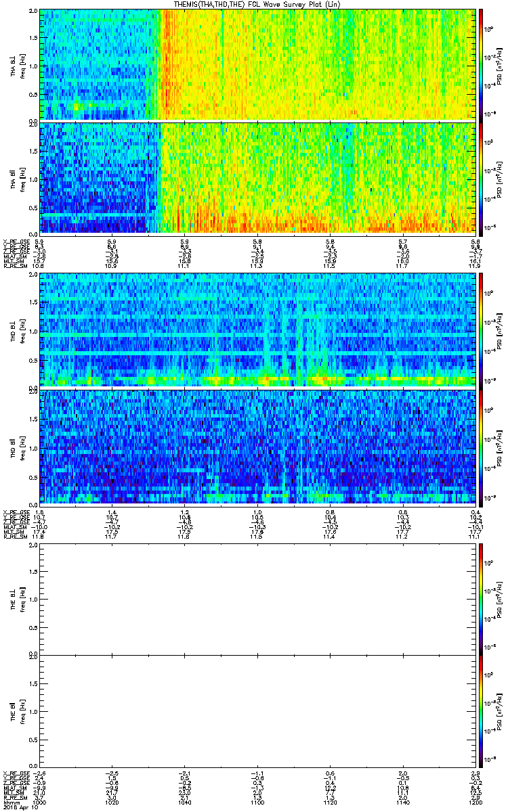Click the Z_RE_GSE label under the THE panels
The image size is (508, 812).
(16, 782)
